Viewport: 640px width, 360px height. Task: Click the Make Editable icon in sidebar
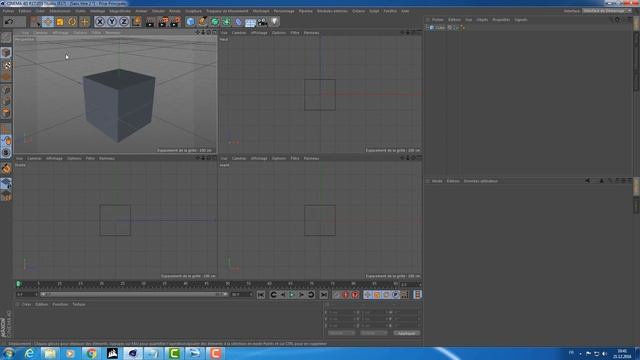6,38
